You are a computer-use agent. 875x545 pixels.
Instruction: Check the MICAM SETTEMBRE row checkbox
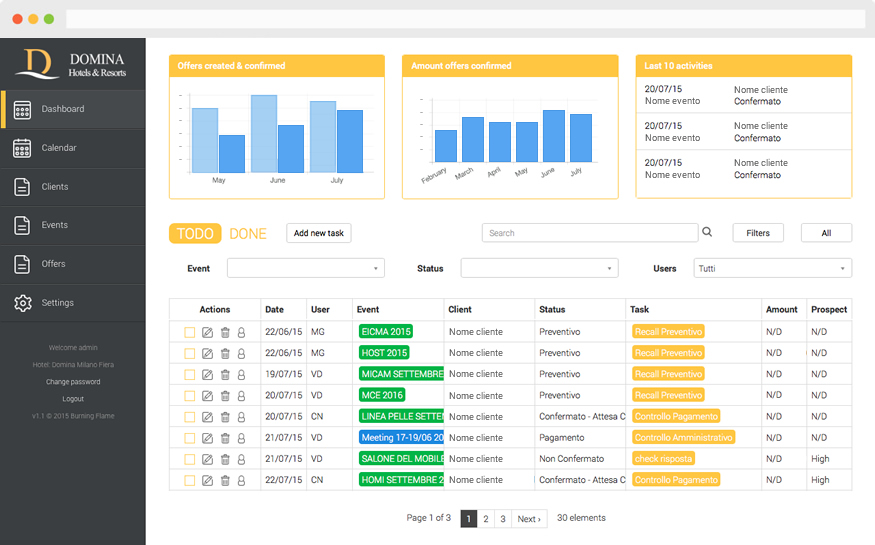[x=190, y=375]
